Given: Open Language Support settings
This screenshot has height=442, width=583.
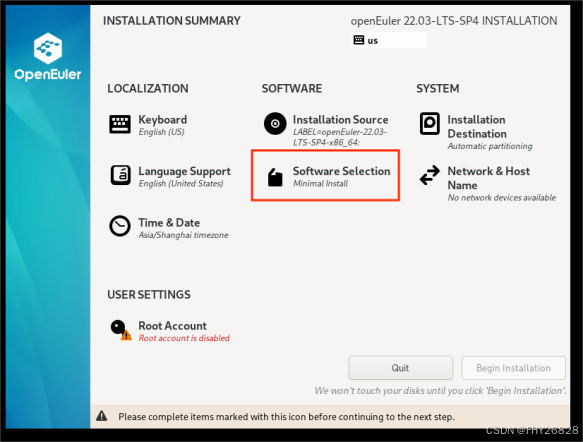Looking at the screenshot, I should click(170, 176).
